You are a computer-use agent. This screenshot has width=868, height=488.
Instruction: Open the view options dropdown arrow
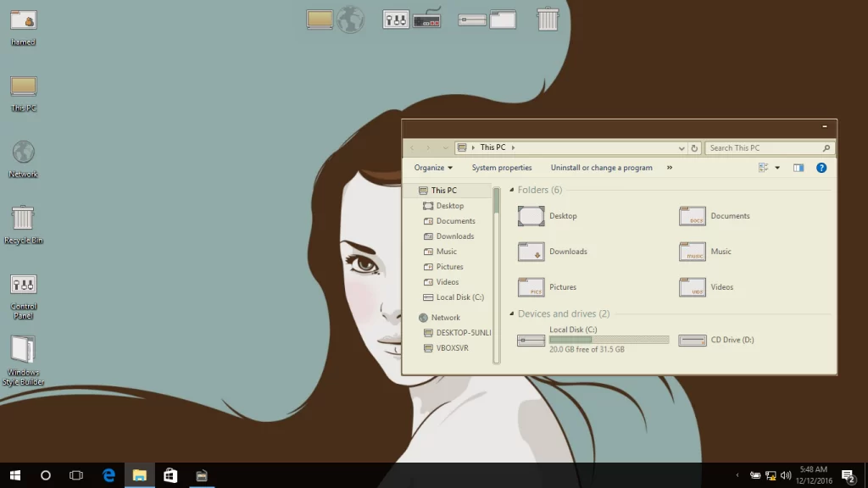pos(777,168)
